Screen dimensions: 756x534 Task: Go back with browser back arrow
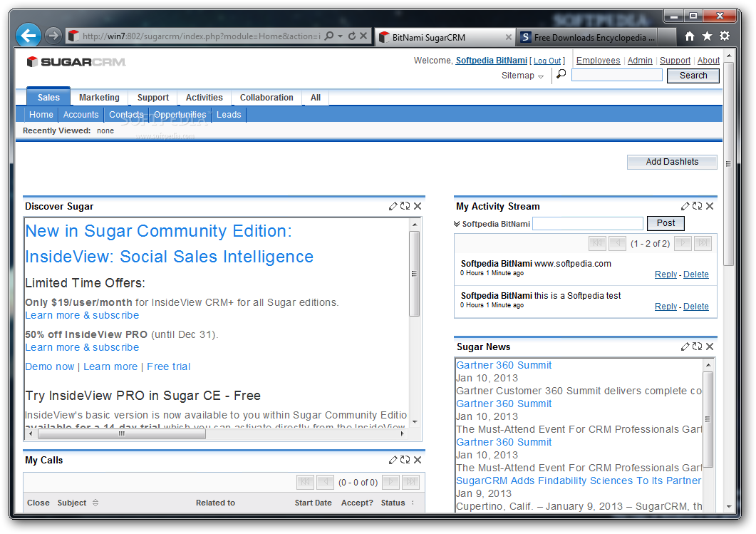pyautogui.click(x=29, y=36)
